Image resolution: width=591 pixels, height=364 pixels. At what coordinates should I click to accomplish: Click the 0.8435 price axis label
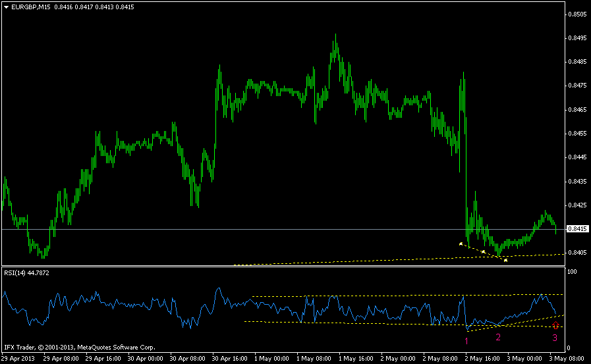click(577, 182)
